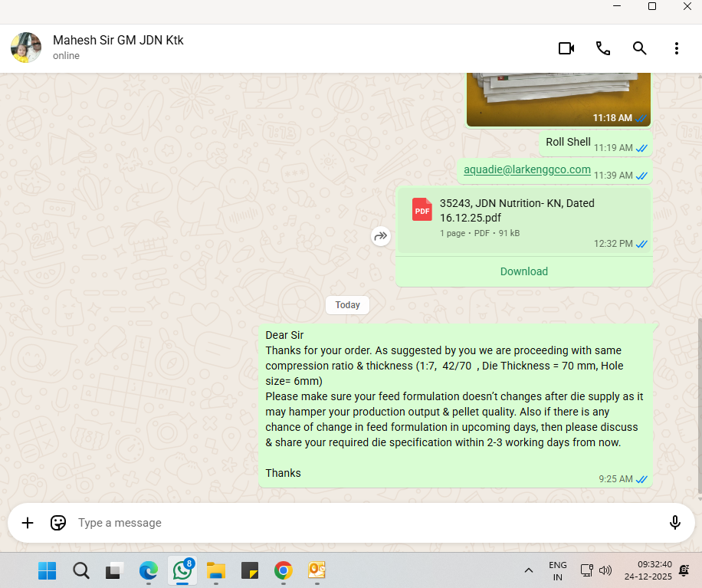Open Windows Start menu

point(48,570)
